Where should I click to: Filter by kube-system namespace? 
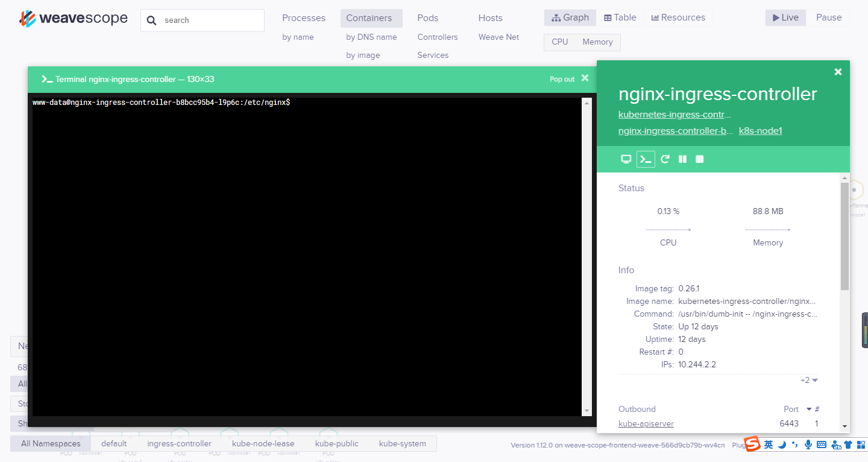[x=403, y=443]
